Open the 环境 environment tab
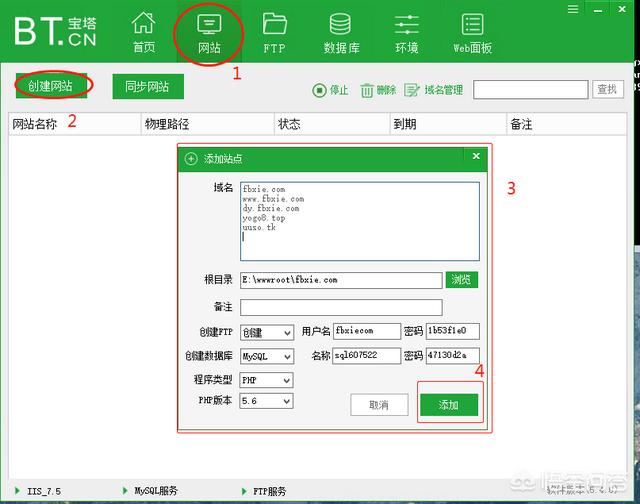The width and height of the screenshot is (640, 504). click(407, 33)
